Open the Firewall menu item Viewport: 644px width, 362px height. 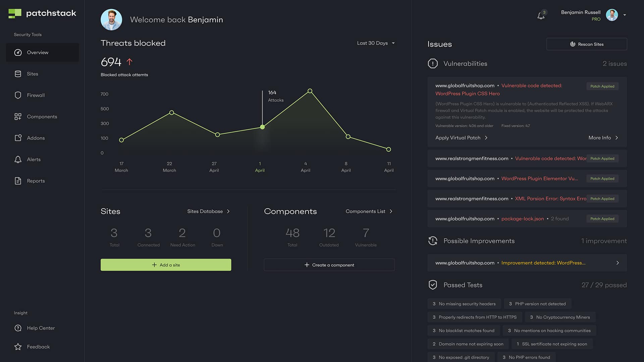coord(43,95)
